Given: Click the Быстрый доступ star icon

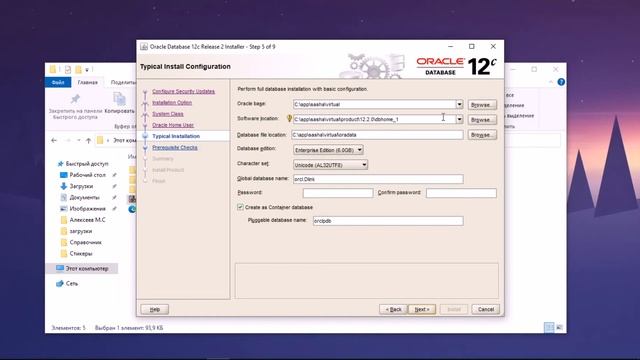Looking at the screenshot, I should click(x=60, y=164).
